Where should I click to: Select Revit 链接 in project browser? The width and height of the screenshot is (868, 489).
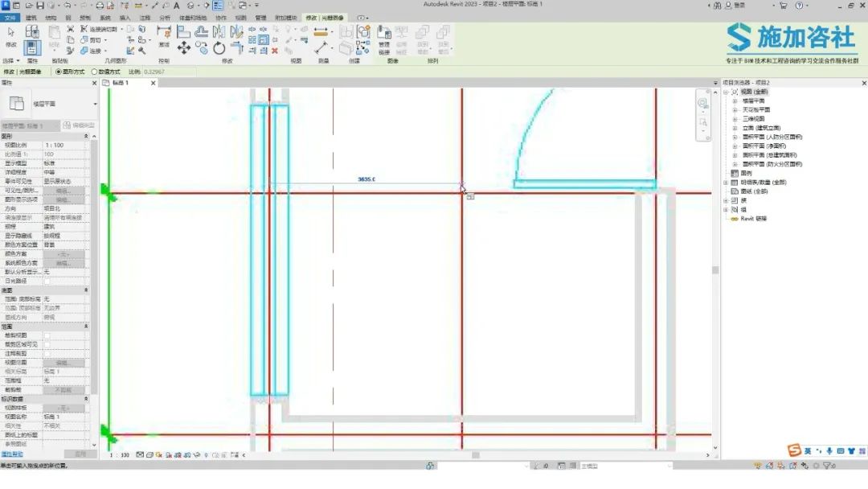[753, 219]
